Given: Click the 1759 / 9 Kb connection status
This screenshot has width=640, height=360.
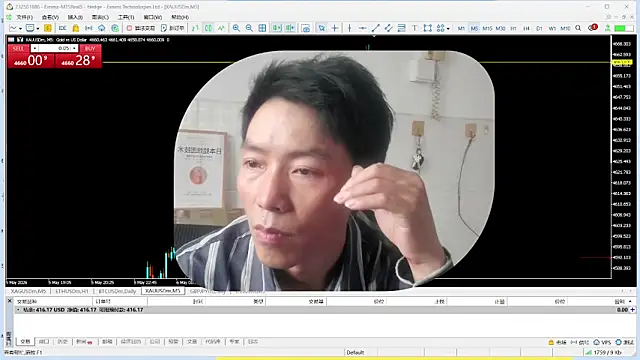Looking at the screenshot, I should point(604,352).
